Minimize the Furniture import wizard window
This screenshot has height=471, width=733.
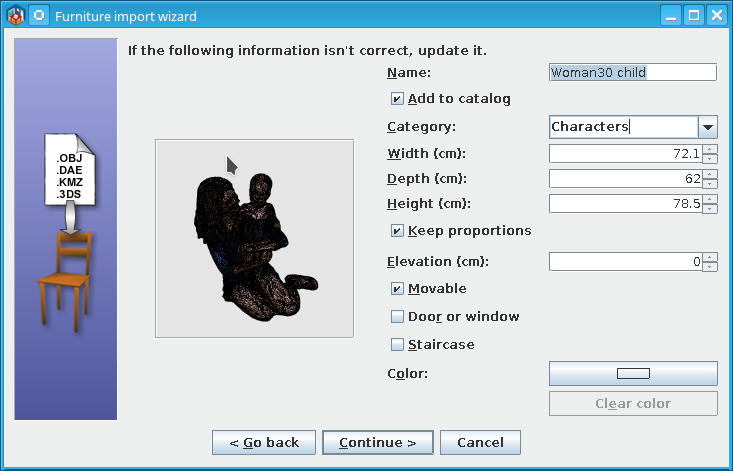(671, 16)
